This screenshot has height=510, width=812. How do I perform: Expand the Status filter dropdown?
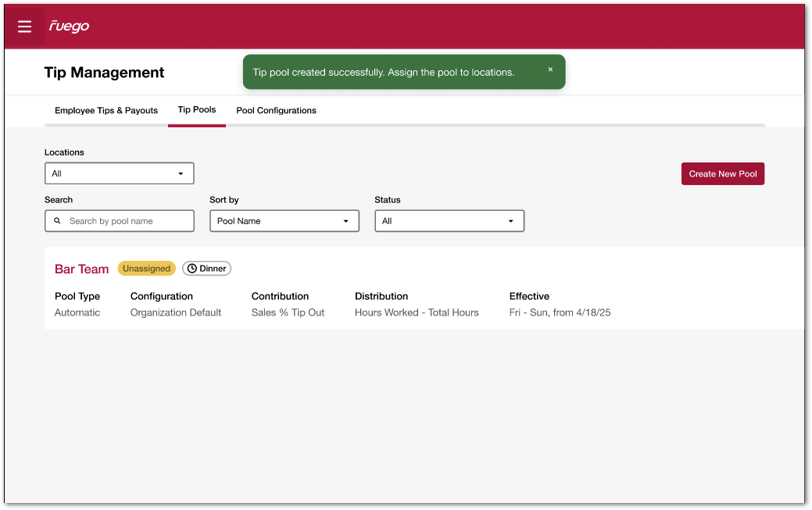449,221
